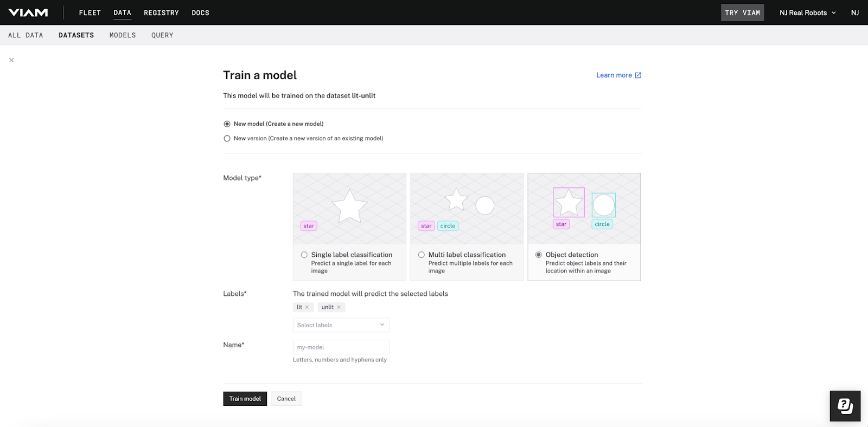Switch to the DATASETS tab
This screenshot has width=868, height=427.
76,35
